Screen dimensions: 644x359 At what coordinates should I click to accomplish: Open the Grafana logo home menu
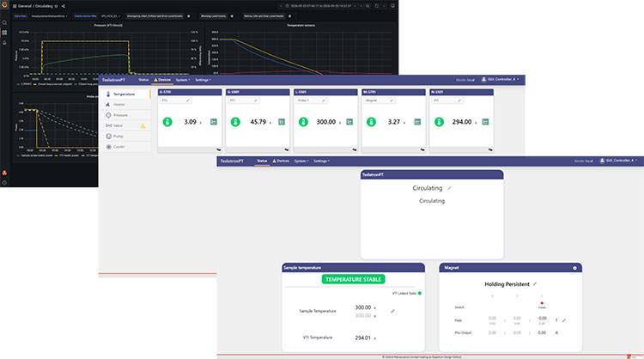[4, 5]
